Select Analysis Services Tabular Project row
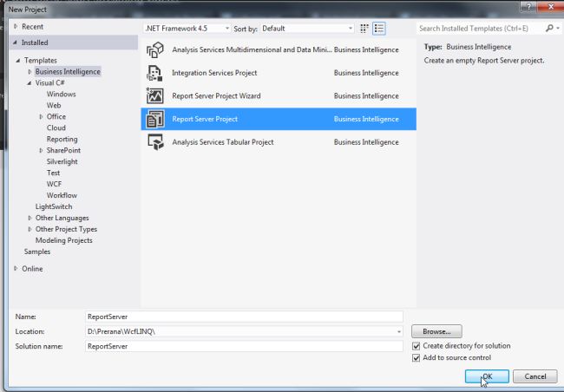The image size is (564, 392). (x=279, y=142)
